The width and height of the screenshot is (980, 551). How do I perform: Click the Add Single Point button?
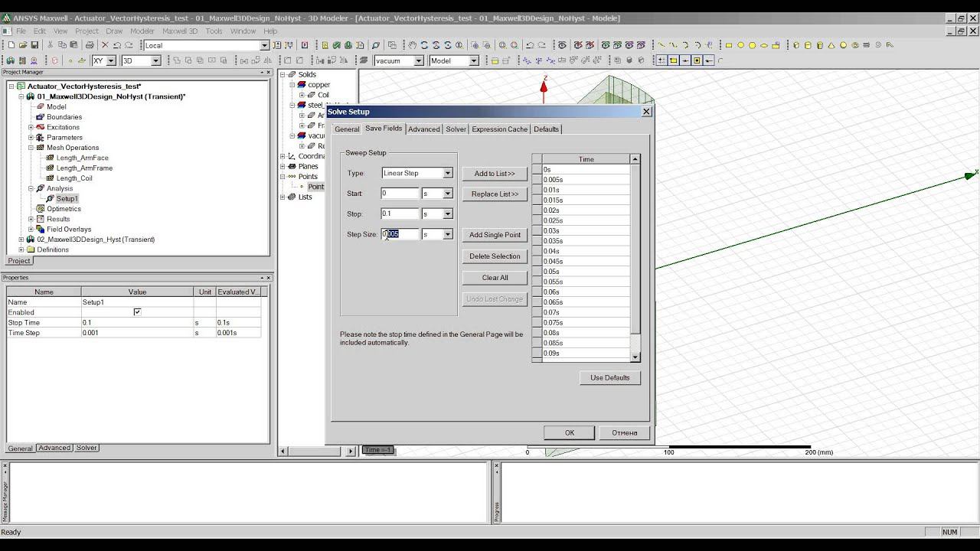pos(495,235)
